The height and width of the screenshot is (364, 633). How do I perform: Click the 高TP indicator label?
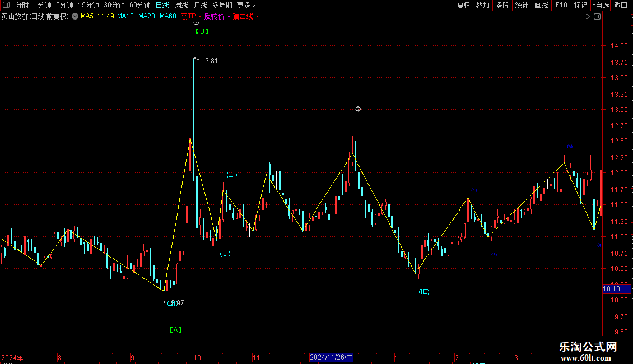(190, 17)
